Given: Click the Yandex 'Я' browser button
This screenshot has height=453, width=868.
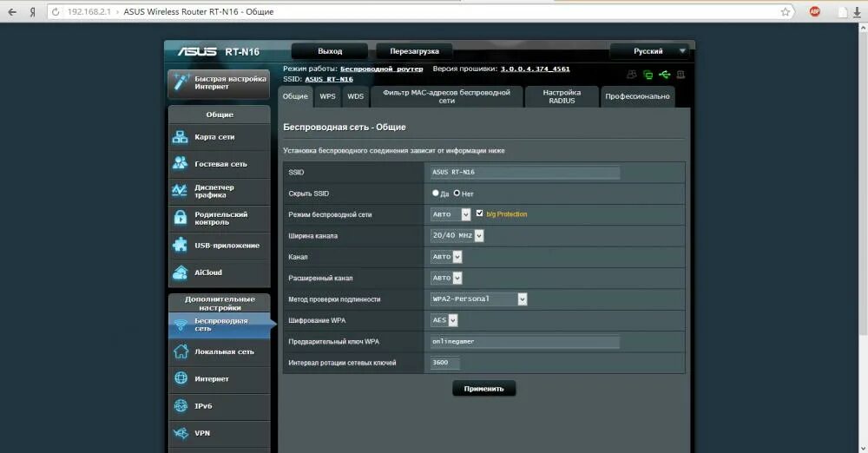Looking at the screenshot, I should pyautogui.click(x=33, y=11).
